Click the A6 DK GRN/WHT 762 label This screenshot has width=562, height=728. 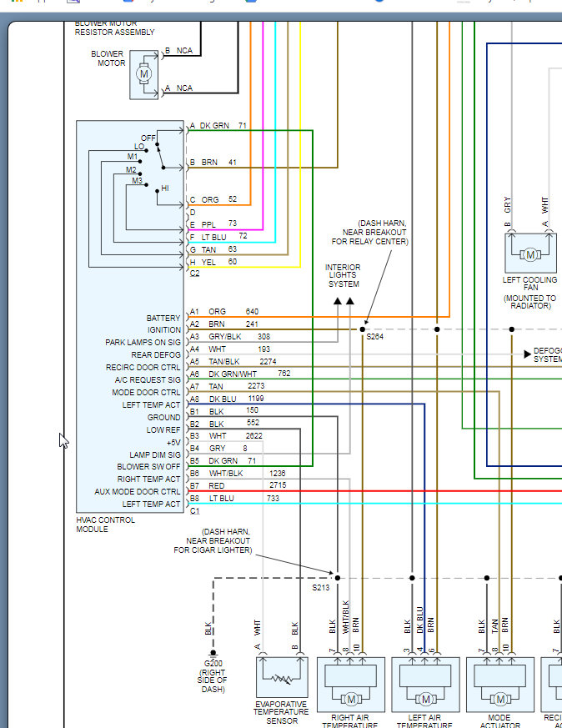[240, 374]
